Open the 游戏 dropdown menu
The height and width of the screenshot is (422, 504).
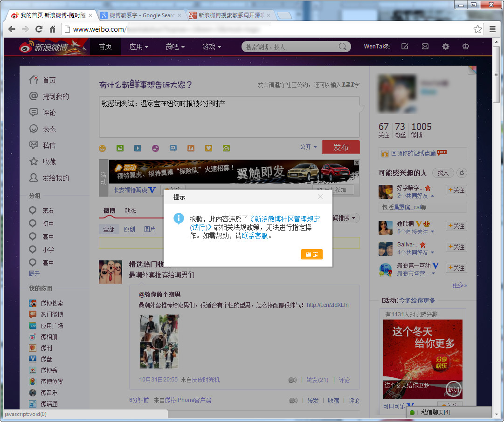pyautogui.click(x=212, y=47)
